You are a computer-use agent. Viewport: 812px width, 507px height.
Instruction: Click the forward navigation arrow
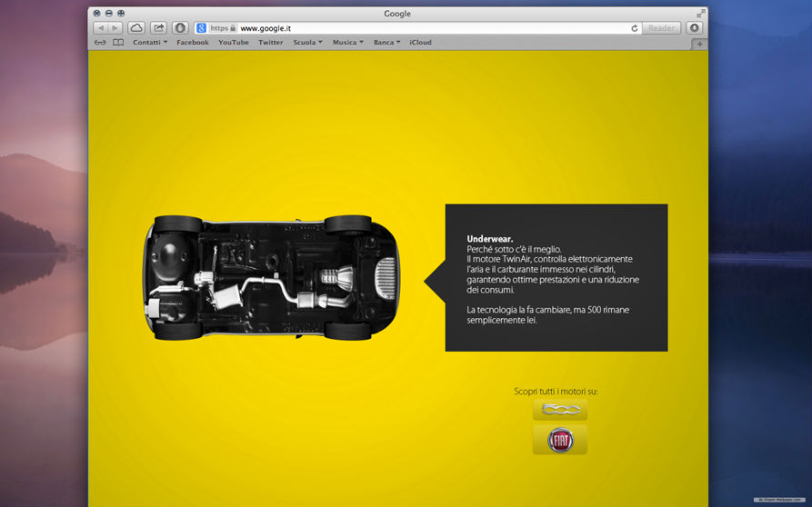[115, 28]
